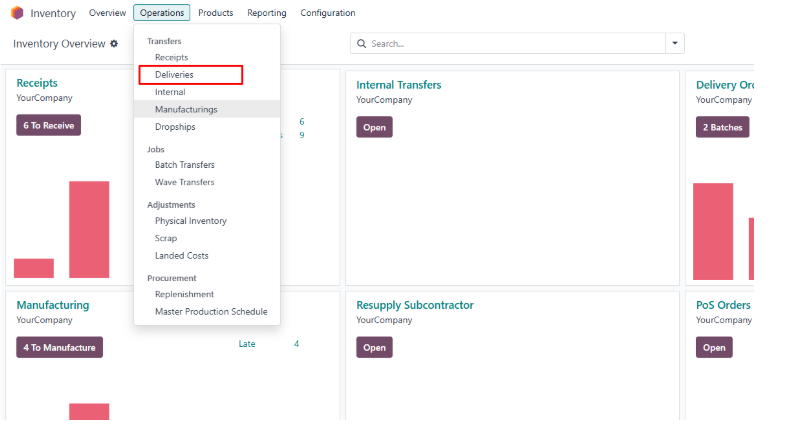Open the Resupply Subcontractor card title

414,305
